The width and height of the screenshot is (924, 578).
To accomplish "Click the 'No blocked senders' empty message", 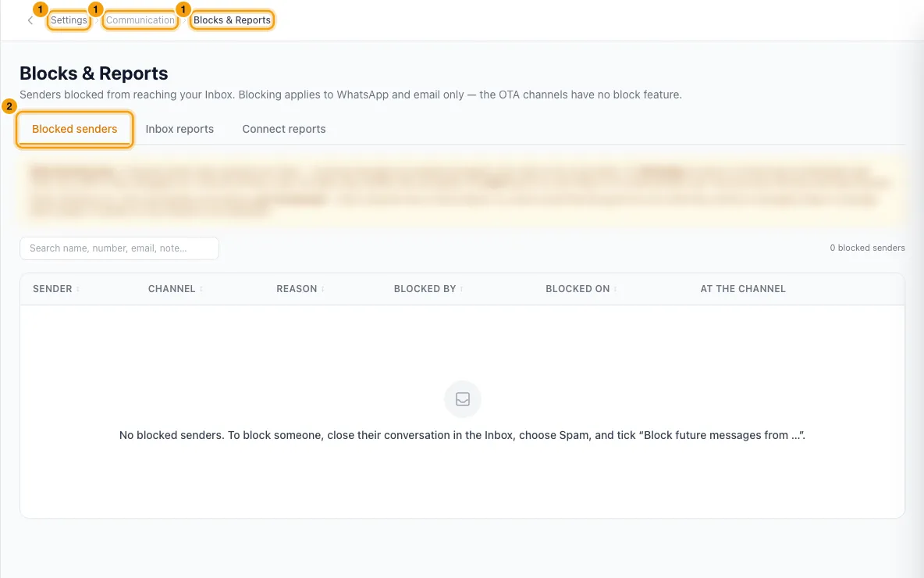I will tap(462, 435).
